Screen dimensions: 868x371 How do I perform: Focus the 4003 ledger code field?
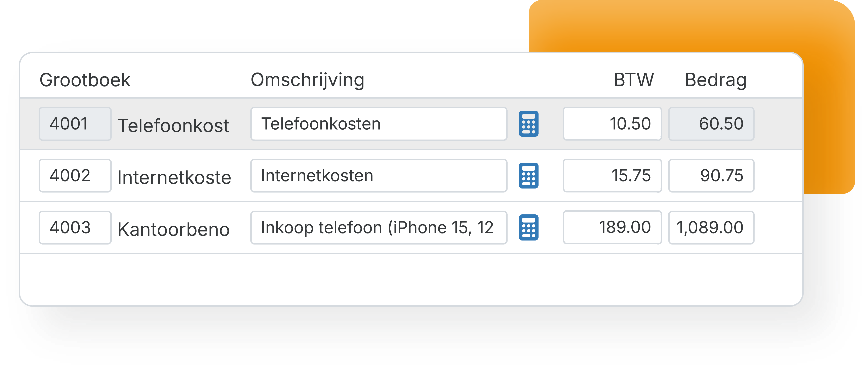[75, 227]
